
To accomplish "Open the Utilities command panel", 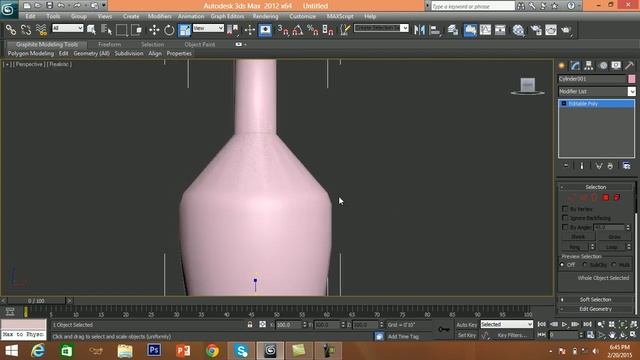I will pos(629,65).
